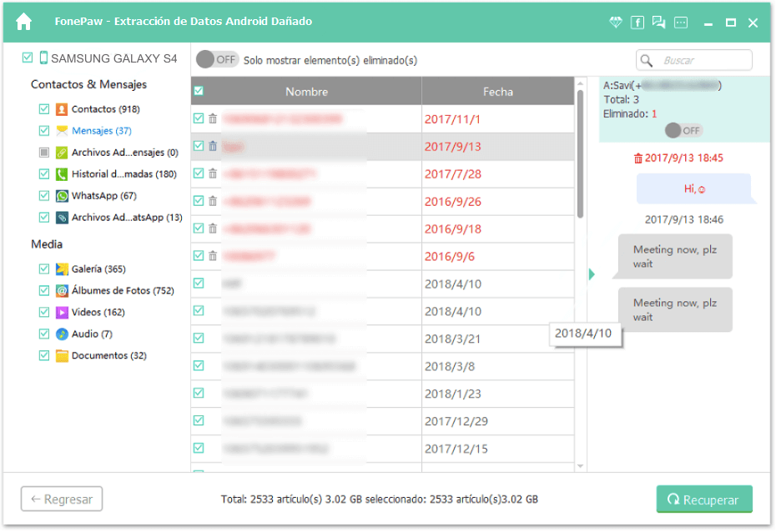Click the WhatsApp attachments icon

[x=62, y=218]
